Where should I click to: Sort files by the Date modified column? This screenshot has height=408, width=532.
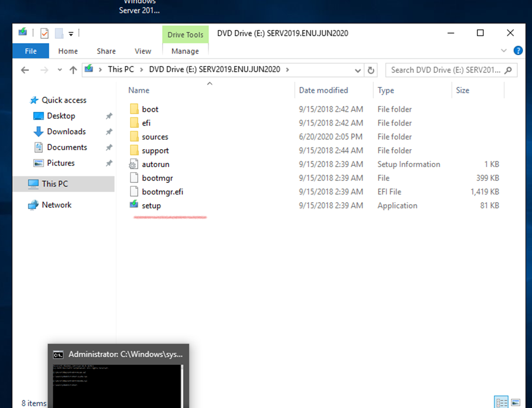pyautogui.click(x=323, y=90)
